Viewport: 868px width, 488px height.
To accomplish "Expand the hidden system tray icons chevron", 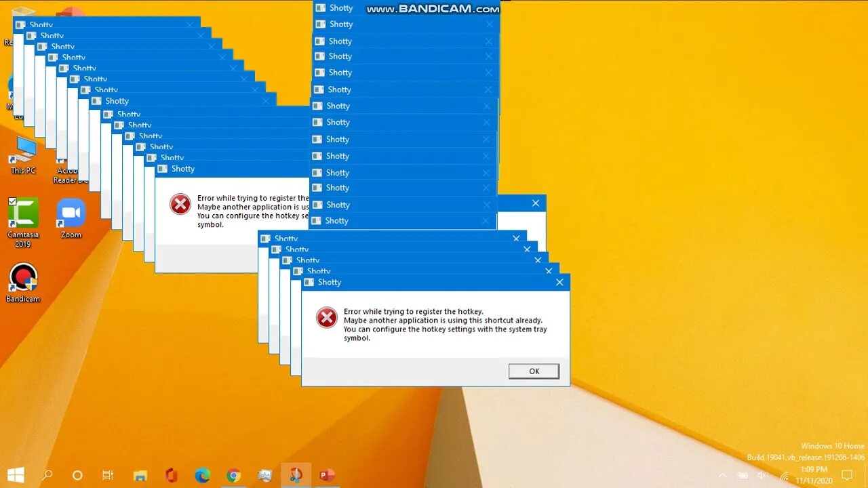I will [x=722, y=475].
